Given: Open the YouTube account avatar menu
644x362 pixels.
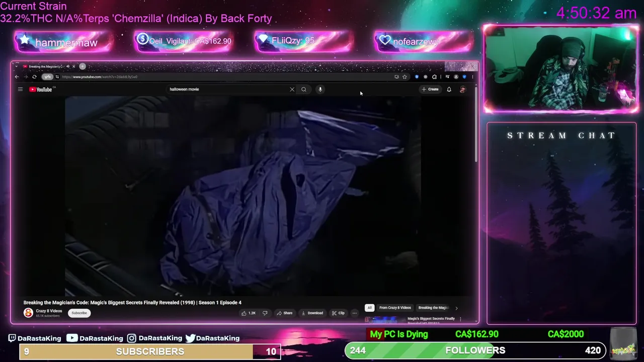Looking at the screenshot, I should [x=463, y=89].
